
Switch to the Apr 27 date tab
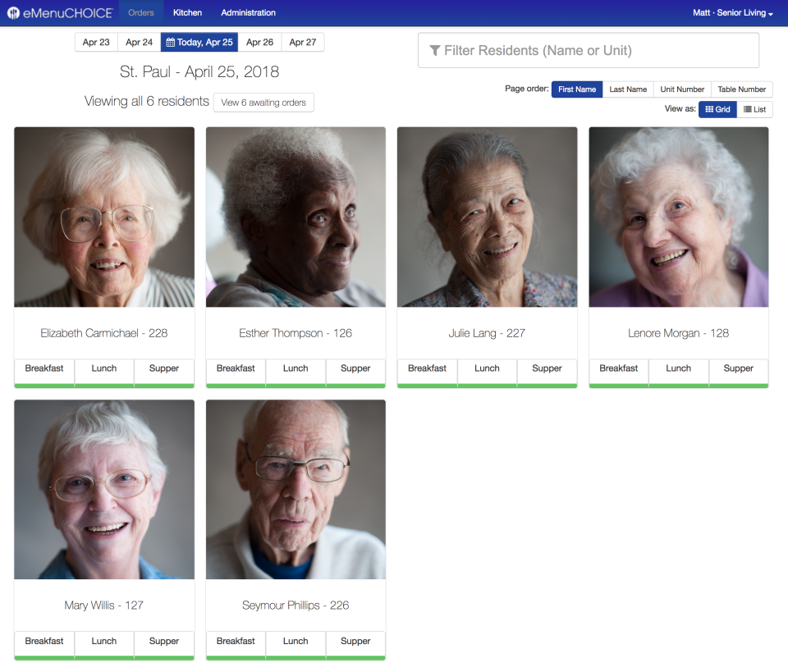coord(303,41)
